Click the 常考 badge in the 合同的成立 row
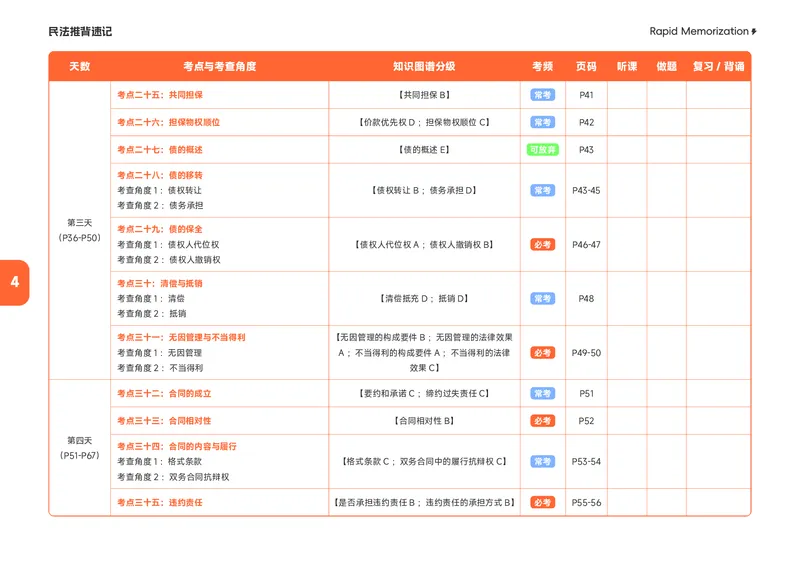The height and width of the screenshot is (566, 800). coord(542,393)
